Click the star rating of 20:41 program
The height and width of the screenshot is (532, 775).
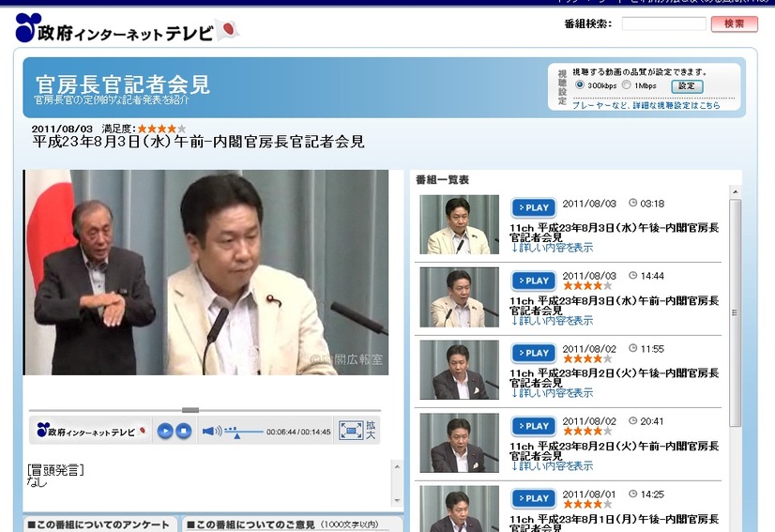[587, 432]
